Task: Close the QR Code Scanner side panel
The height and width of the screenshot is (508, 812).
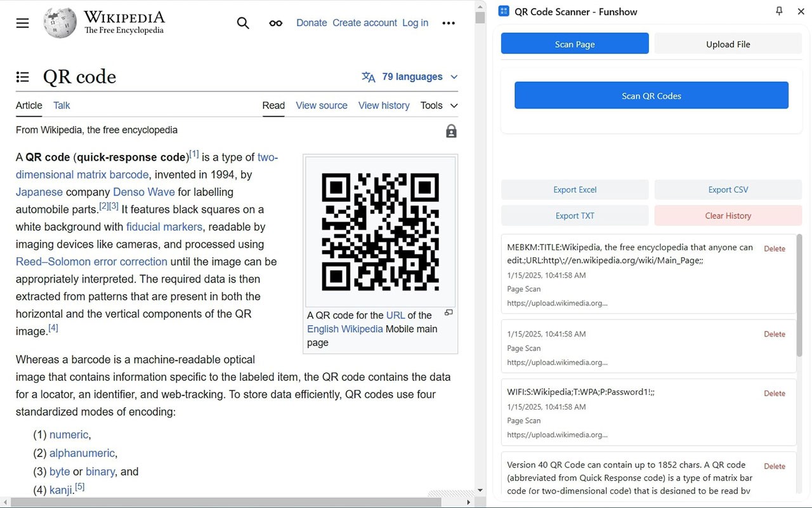Action: coord(801,11)
